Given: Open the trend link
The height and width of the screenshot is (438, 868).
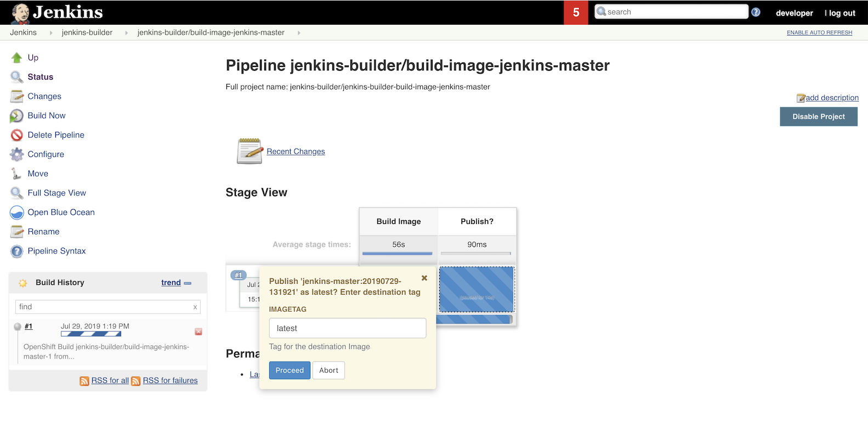Looking at the screenshot, I should click(171, 283).
